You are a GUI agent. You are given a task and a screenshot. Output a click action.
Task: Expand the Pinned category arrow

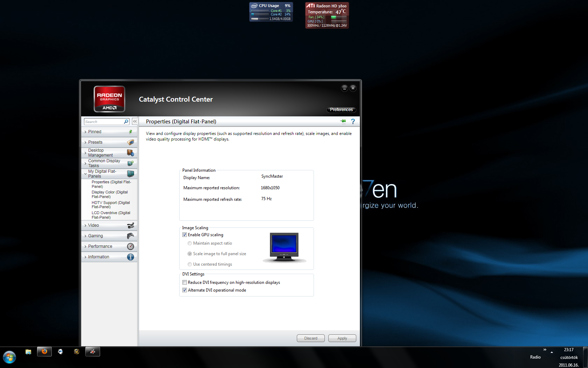85,132
